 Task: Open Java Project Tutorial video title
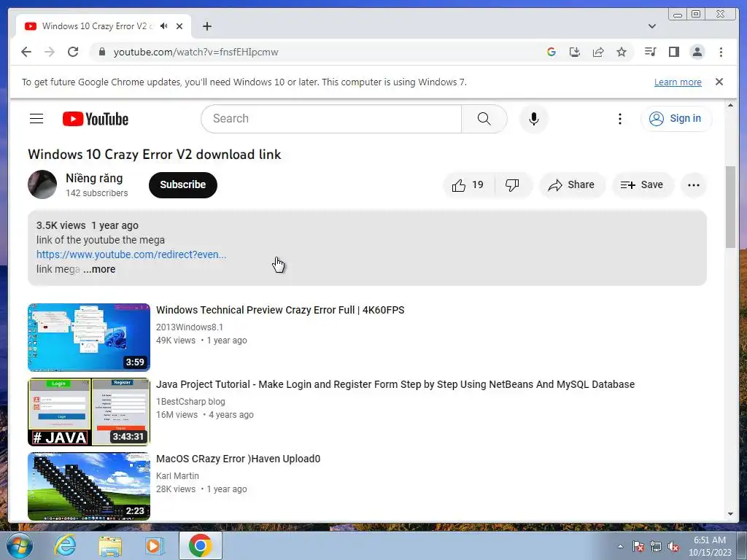(x=395, y=384)
